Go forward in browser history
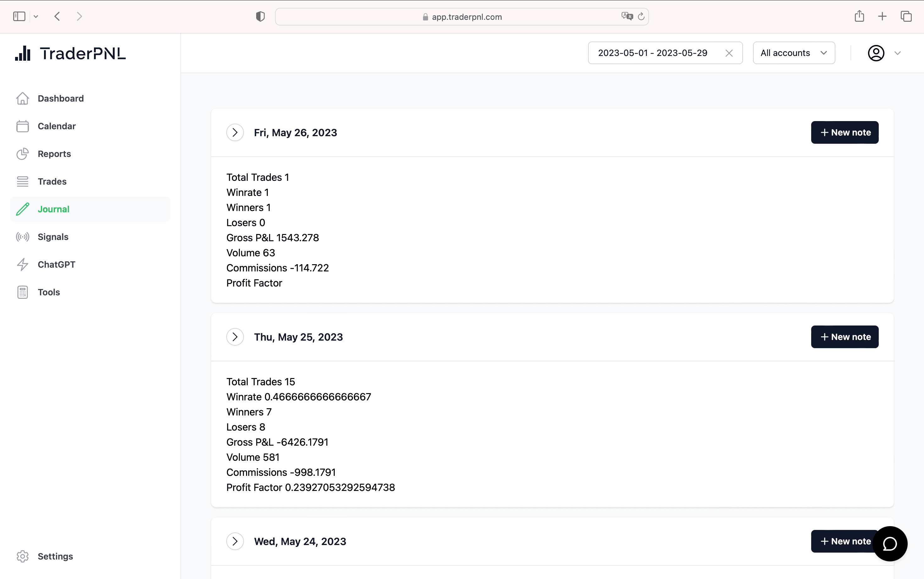The image size is (924, 579). pyautogui.click(x=79, y=16)
